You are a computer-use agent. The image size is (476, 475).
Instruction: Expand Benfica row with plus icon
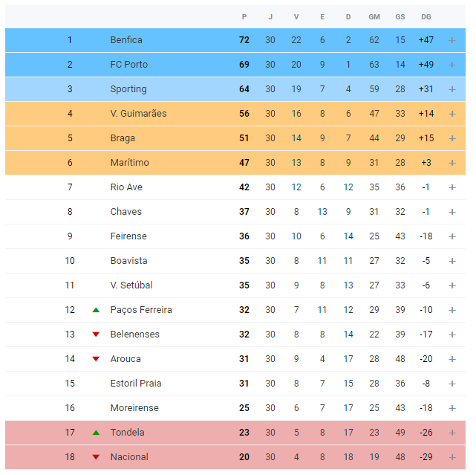452,40
